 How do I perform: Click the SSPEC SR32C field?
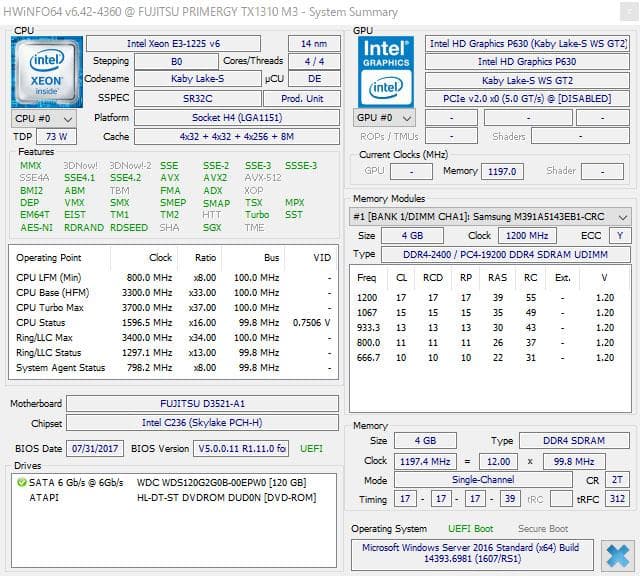pyautogui.click(x=198, y=99)
